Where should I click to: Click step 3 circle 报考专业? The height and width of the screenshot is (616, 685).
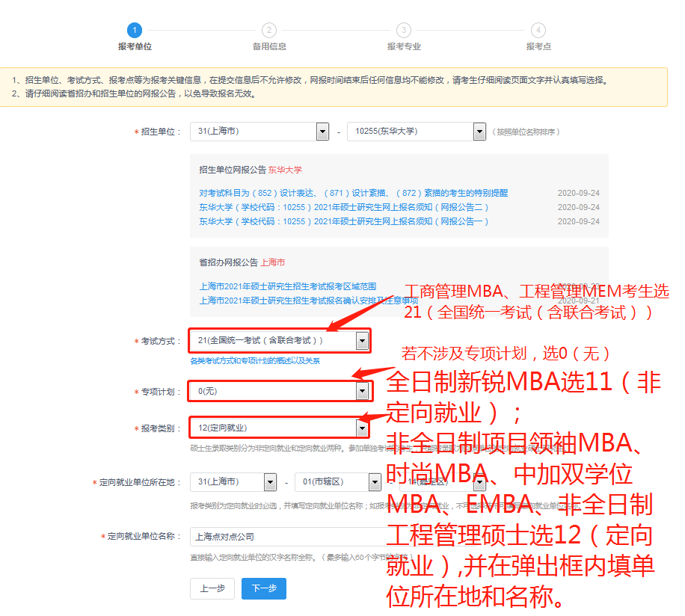pyautogui.click(x=404, y=30)
